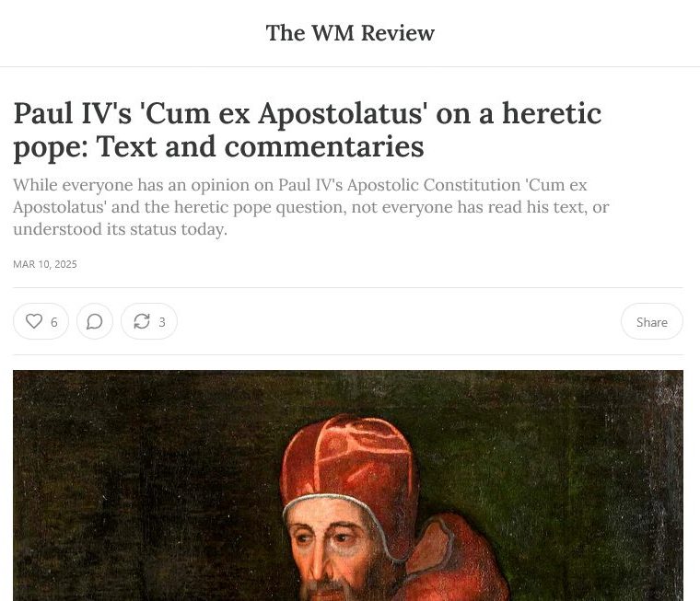Click the restack count number 3
Viewport: 700px width, 601px height.
pos(162,322)
